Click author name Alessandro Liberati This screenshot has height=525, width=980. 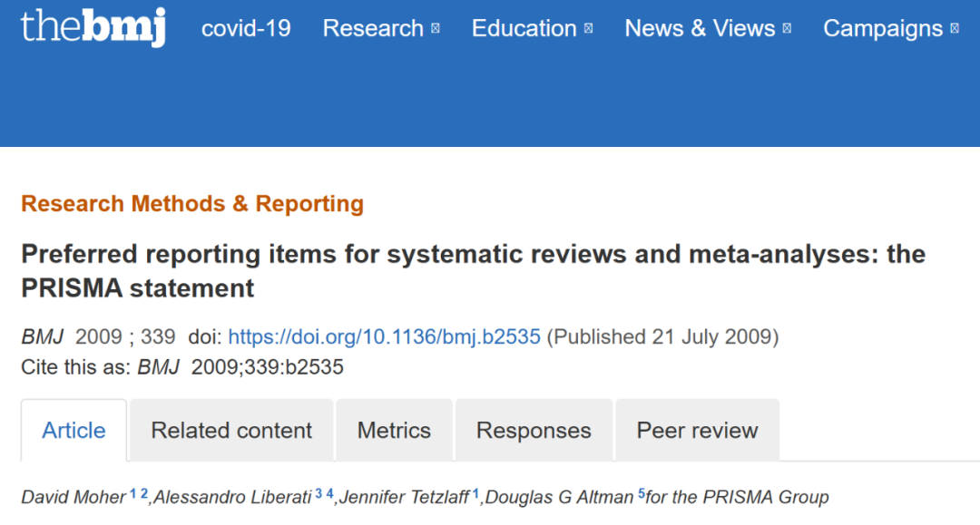232,497
